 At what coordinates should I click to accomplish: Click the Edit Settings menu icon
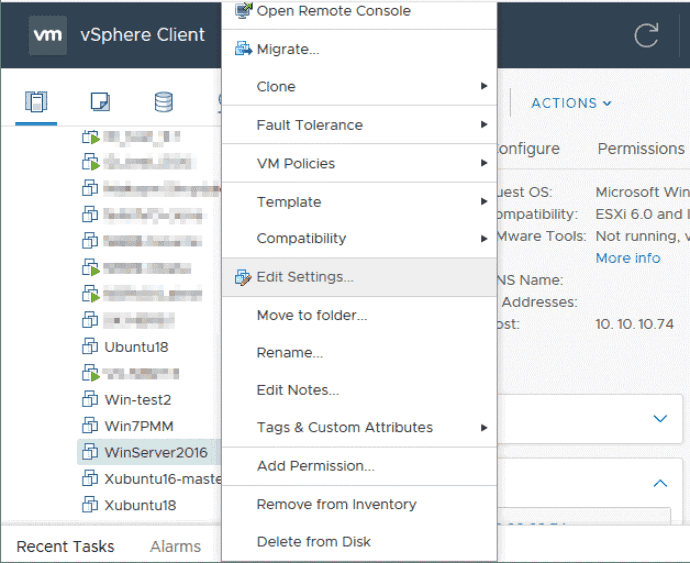tap(242, 277)
